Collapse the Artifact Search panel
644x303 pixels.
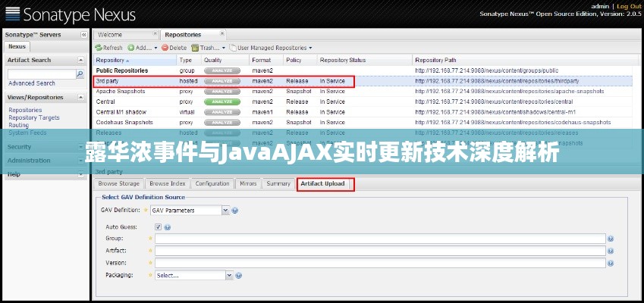(83, 60)
